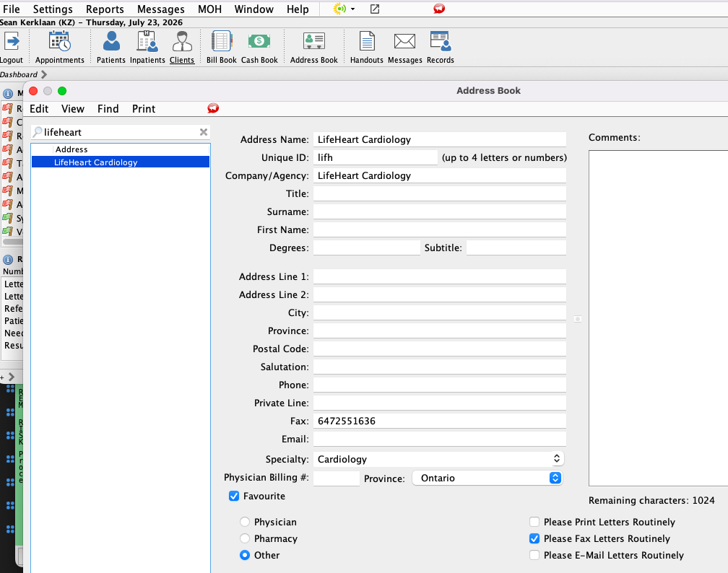Click the Phone field
This screenshot has height=573, width=728.
440,385
